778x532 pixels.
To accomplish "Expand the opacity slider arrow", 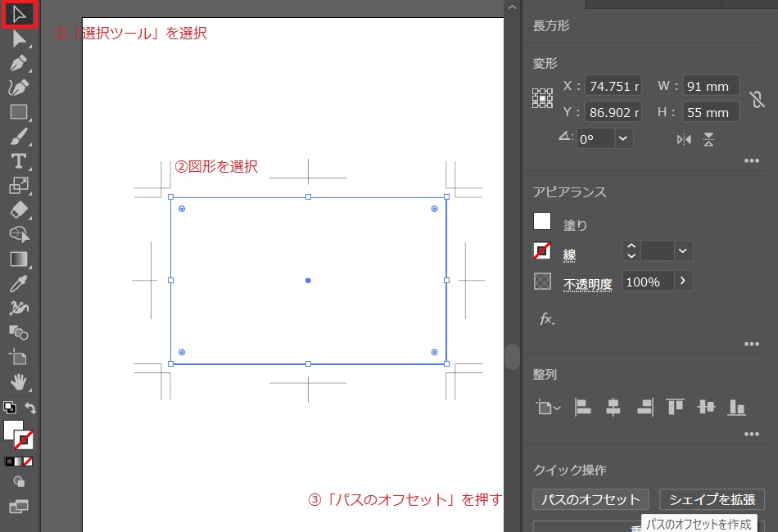I will 683,282.
